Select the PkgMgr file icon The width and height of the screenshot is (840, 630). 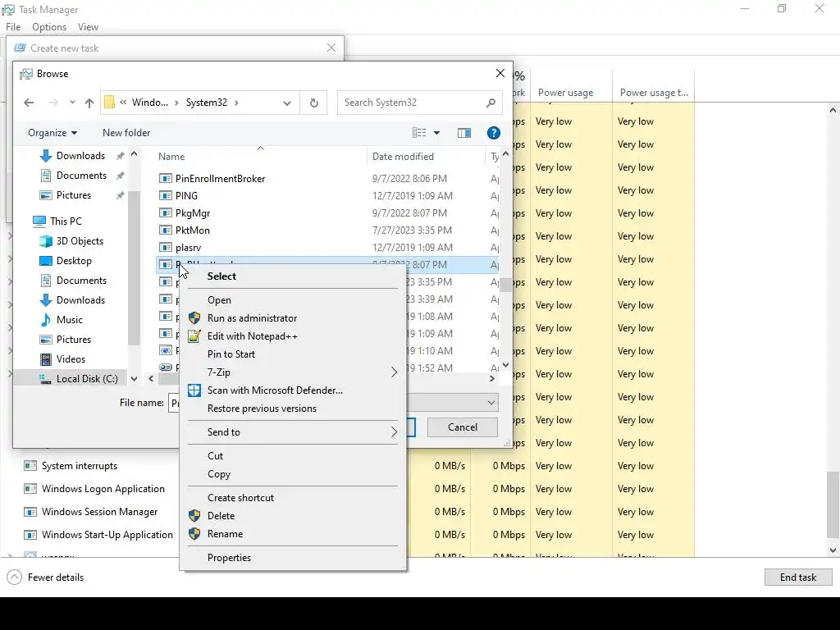(x=166, y=212)
